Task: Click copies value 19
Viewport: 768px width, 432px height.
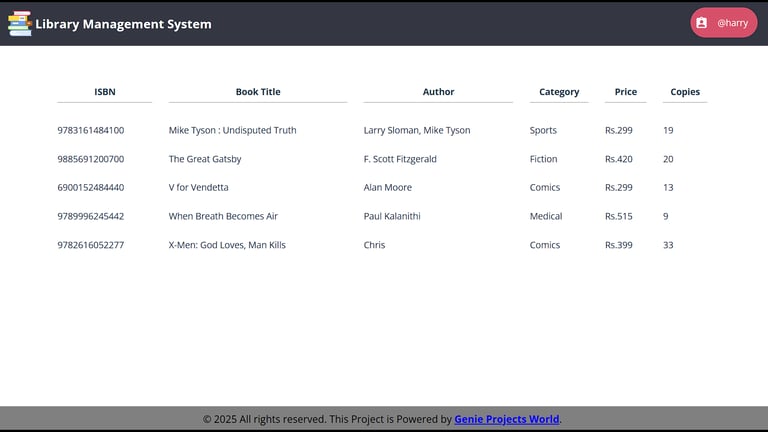Action: click(668, 130)
